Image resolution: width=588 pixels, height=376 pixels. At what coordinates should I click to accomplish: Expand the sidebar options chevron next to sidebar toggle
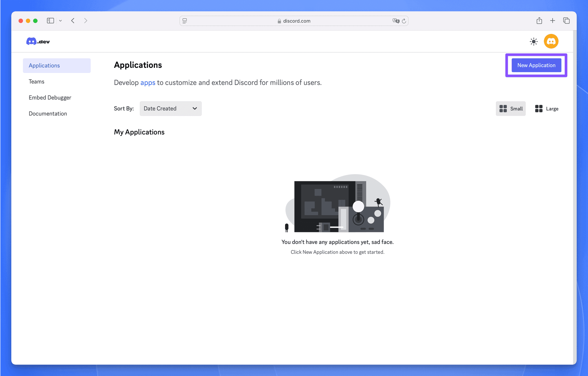[x=60, y=20]
